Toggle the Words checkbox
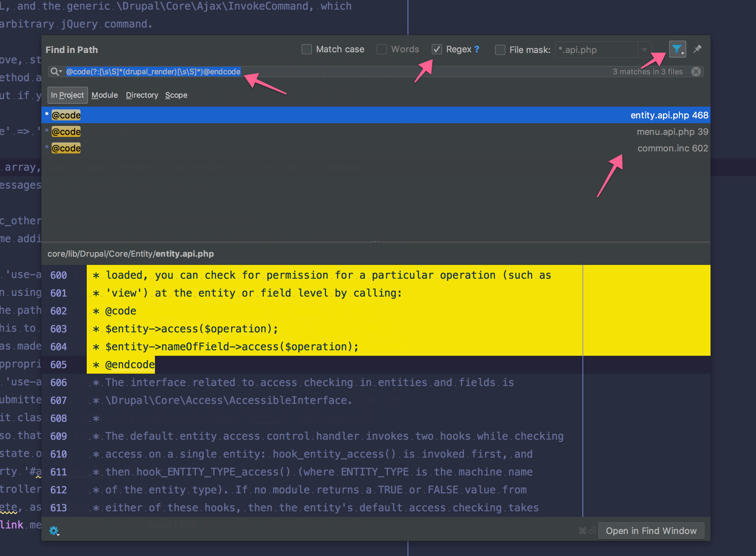The width and height of the screenshot is (756, 556). point(381,50)
